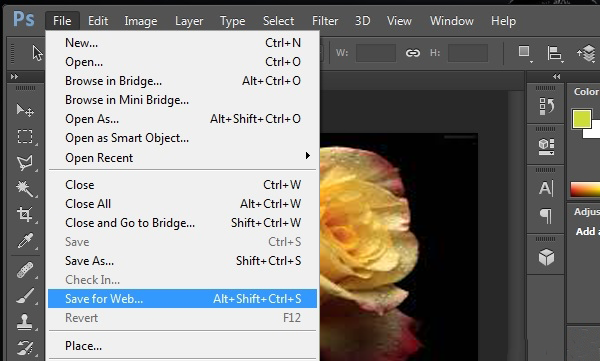Image resolution: width=600 pixels, height=361 pixels.
Task: Select the Rectangular Marquee tool
Action: pos(25,137)
